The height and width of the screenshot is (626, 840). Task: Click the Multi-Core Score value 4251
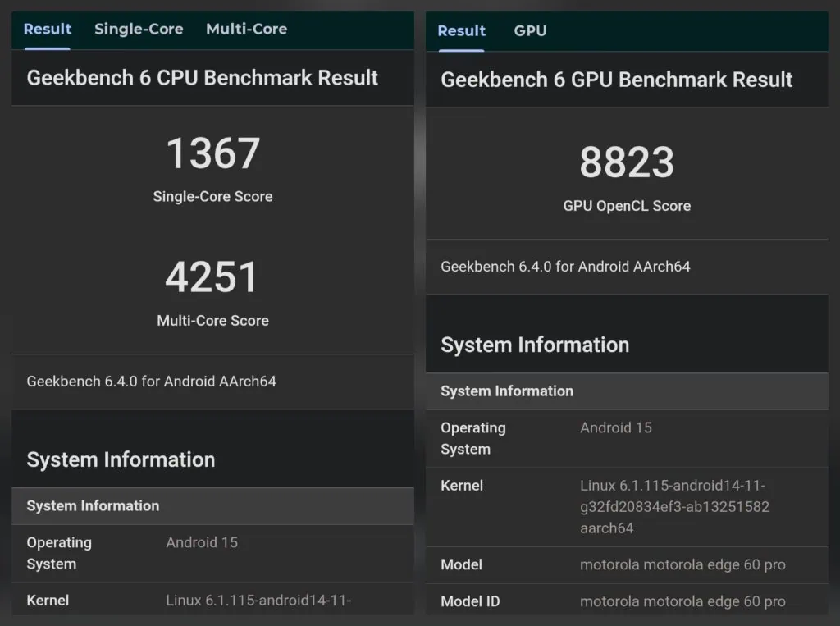pos(212,276)
